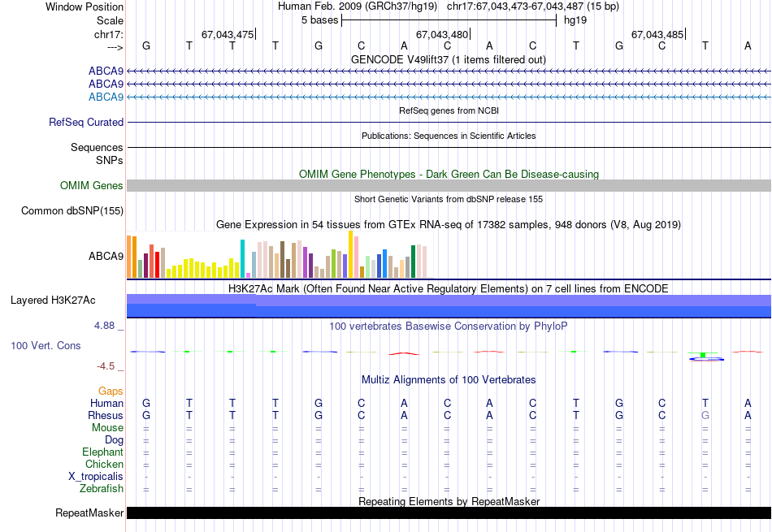Screen dimensions: 772x532
Task: Click the Publications: Sequences in Scientific Articles title
Action: click(x=449, y=136)
